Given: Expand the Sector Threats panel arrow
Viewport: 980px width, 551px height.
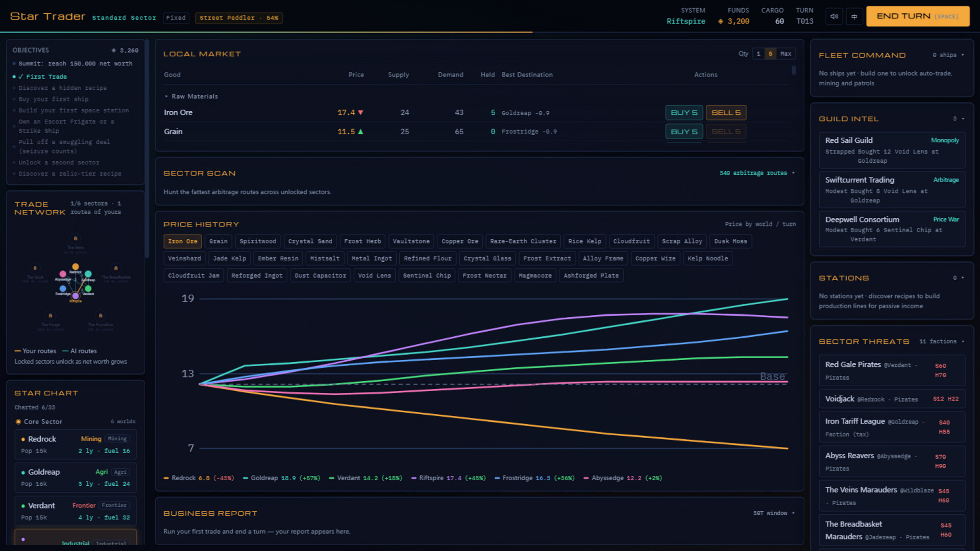Looking at the screenshot, I should (963, 341).
